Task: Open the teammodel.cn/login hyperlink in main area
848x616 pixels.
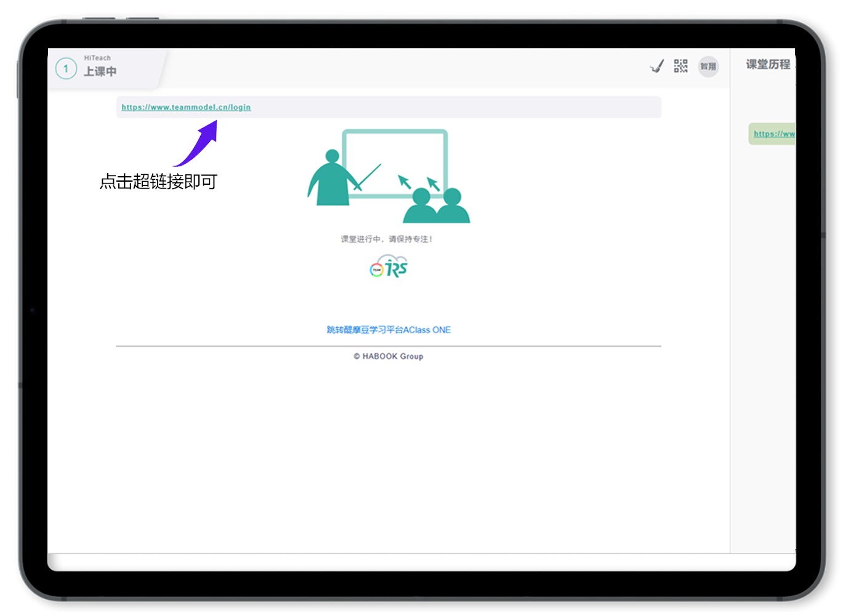Action: [186, 107]
